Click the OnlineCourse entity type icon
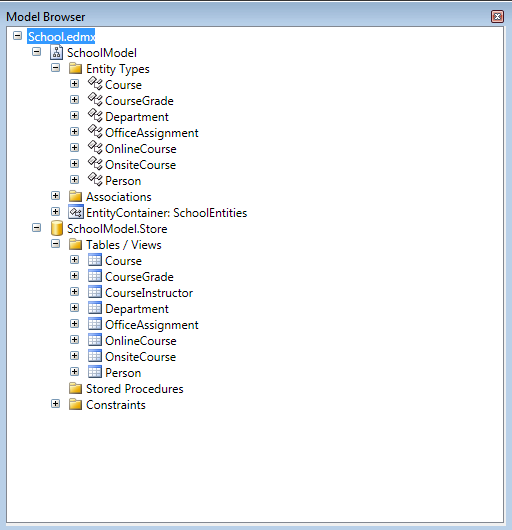 pyautogui.click(x=95, y=148)
